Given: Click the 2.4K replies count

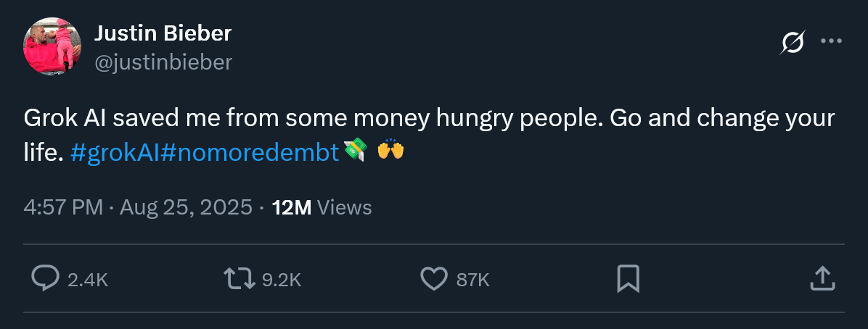Looking at the screenshot, I should [88, 280].
